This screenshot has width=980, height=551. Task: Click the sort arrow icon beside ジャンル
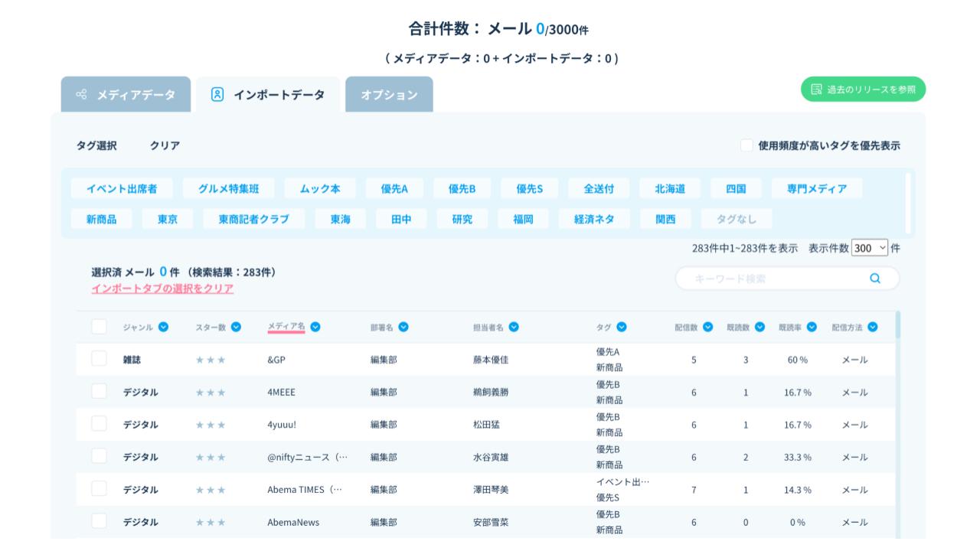click(163, 327)
